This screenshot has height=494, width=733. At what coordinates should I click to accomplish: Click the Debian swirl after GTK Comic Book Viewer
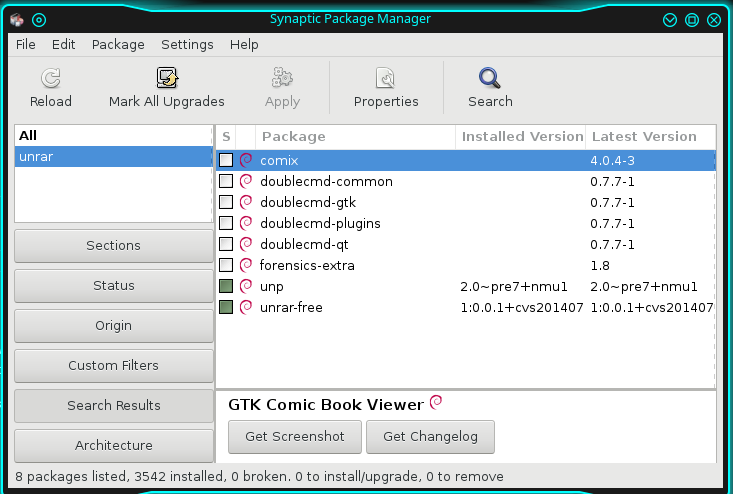tap(436, 403)
